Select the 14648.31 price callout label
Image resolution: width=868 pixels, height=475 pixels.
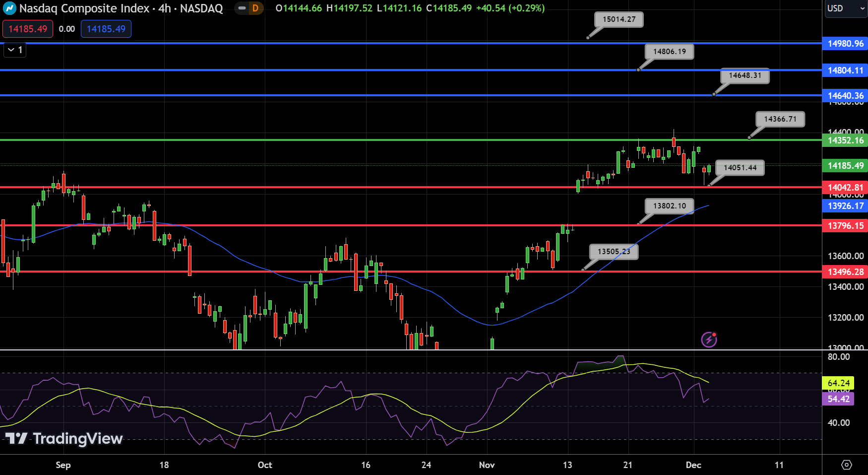point(745,75)
